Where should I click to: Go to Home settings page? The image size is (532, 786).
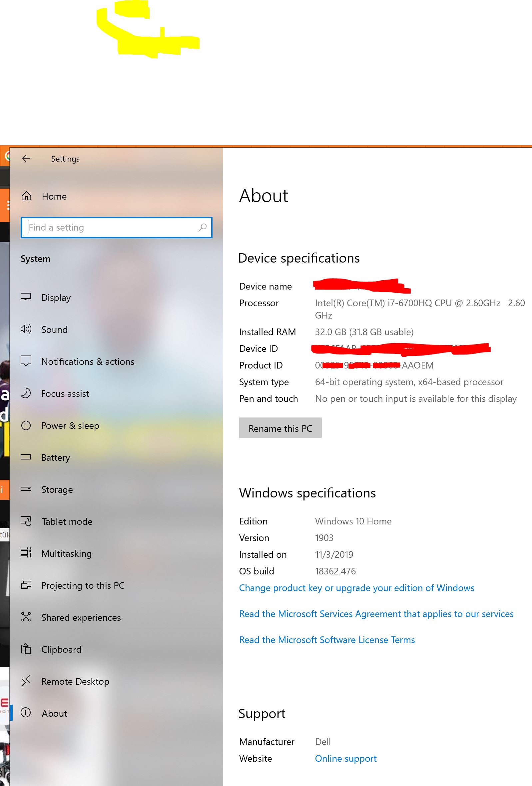[54, 196]
